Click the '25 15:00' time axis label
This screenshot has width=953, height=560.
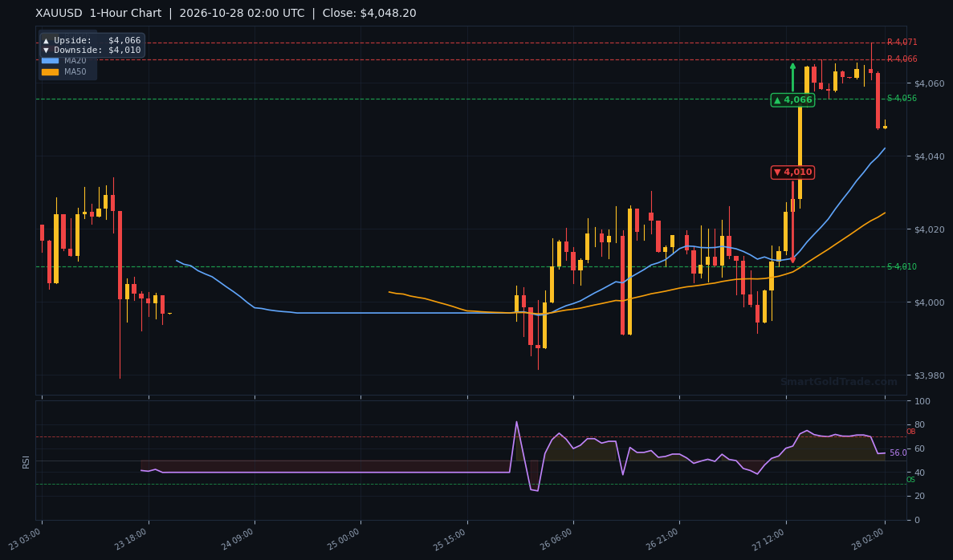click(x=450, y=539)
